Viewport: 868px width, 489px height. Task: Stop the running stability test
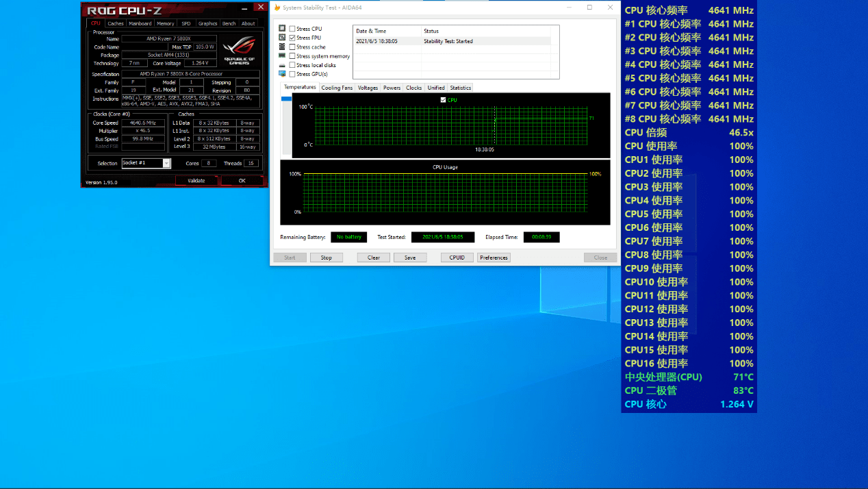click(x=327, y=258)
